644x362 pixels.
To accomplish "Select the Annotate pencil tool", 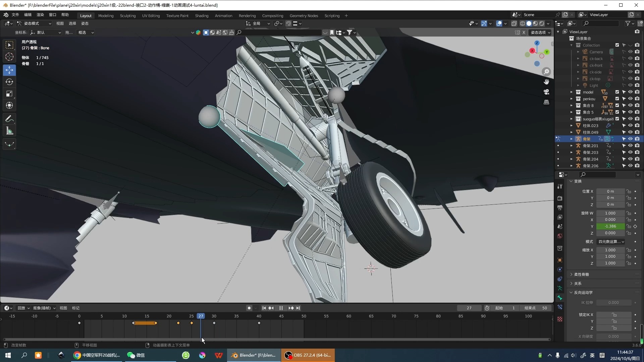I will click(x=9, y=119).
